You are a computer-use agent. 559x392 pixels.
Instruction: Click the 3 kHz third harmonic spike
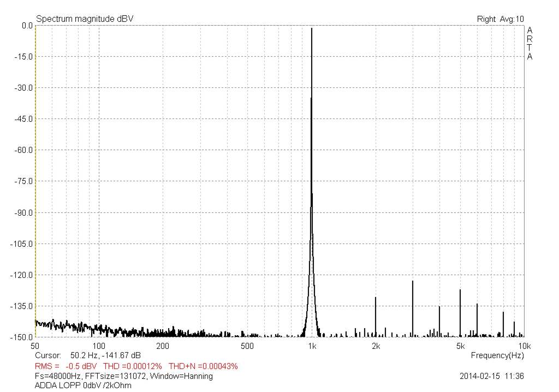click(x=413, y=308)
